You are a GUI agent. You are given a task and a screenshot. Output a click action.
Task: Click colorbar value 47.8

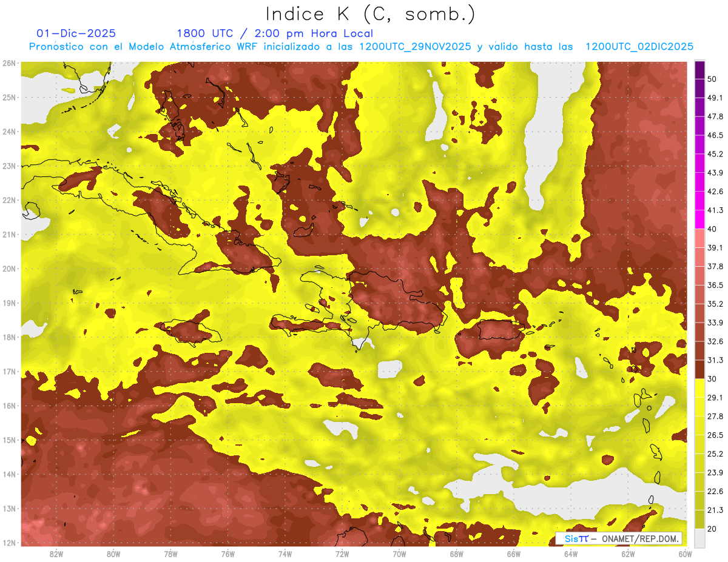coord(715,116)
